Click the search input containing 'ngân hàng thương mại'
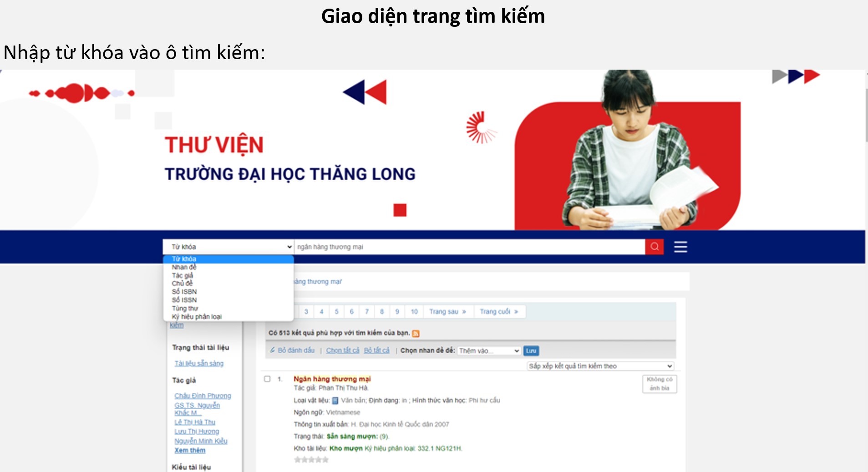The width and height of the screenshot is (868, 472). point(470,247)
